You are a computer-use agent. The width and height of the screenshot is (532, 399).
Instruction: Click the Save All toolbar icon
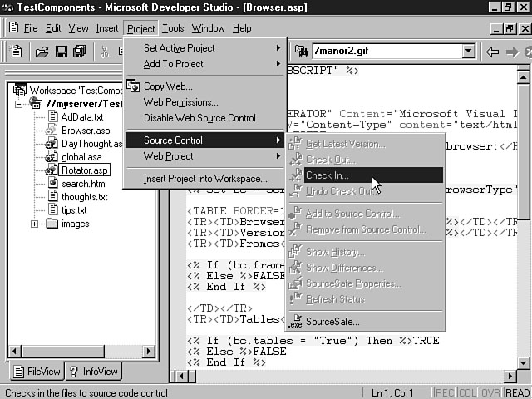(79, 52)
